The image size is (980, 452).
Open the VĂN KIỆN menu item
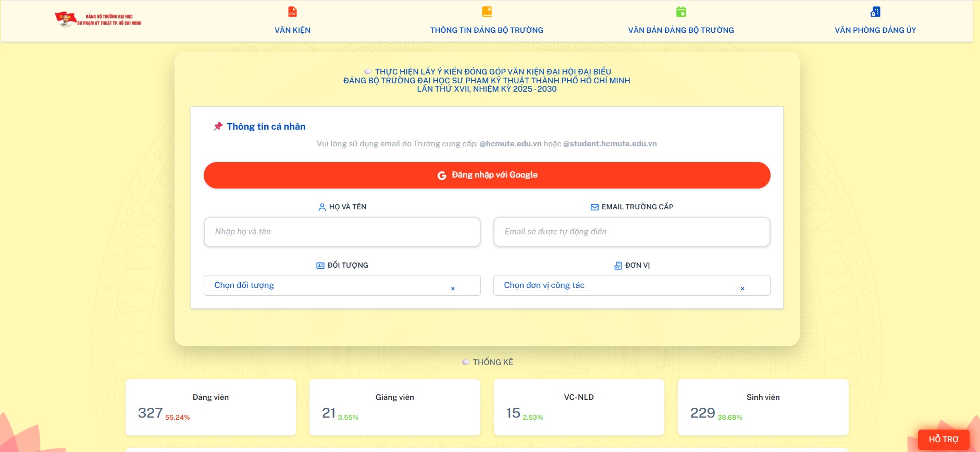pos(292,30)
